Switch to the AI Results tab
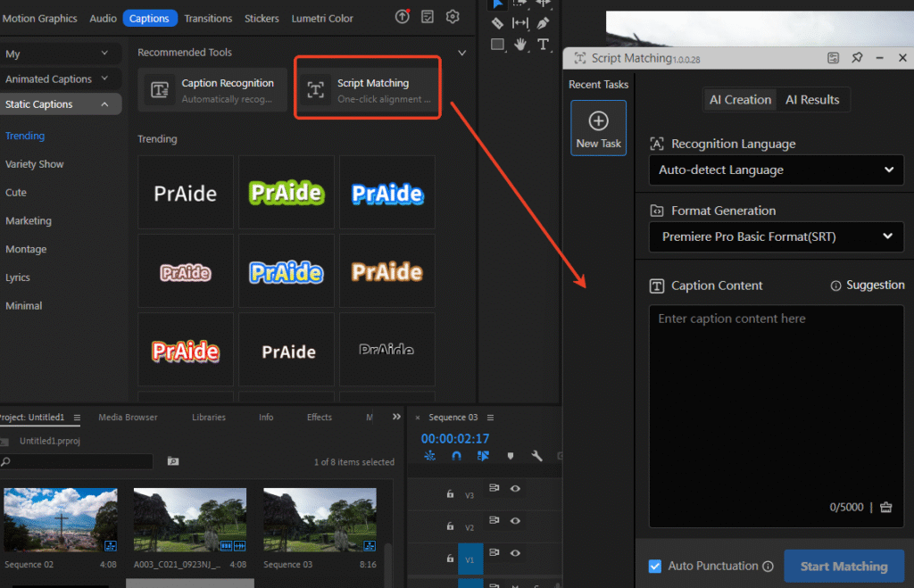The height and width of the screenshot is (588, 914). pos(812,99)
